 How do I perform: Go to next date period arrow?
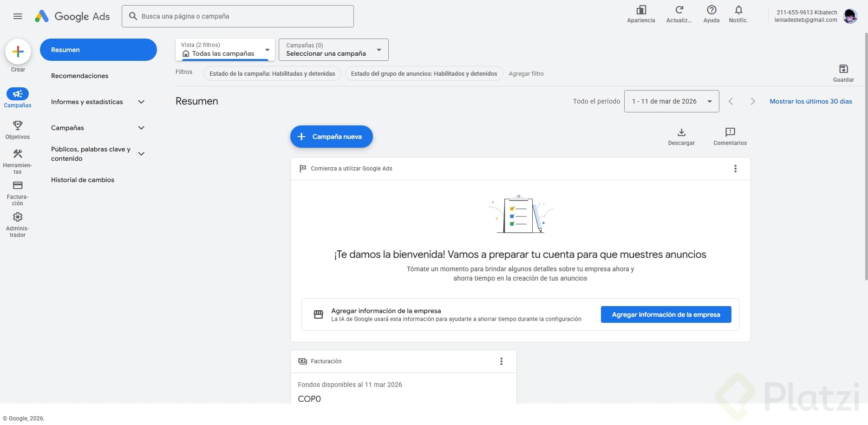tap(753, 101)
